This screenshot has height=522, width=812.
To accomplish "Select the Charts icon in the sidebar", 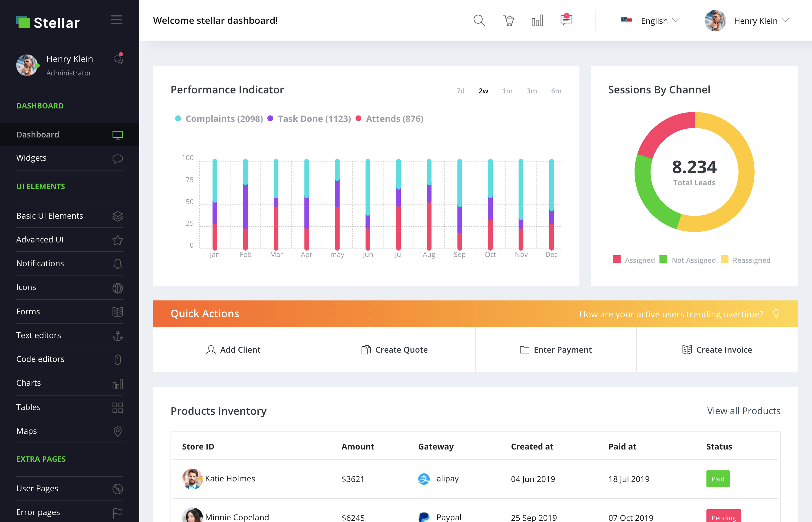I will [x=117, y=384].
